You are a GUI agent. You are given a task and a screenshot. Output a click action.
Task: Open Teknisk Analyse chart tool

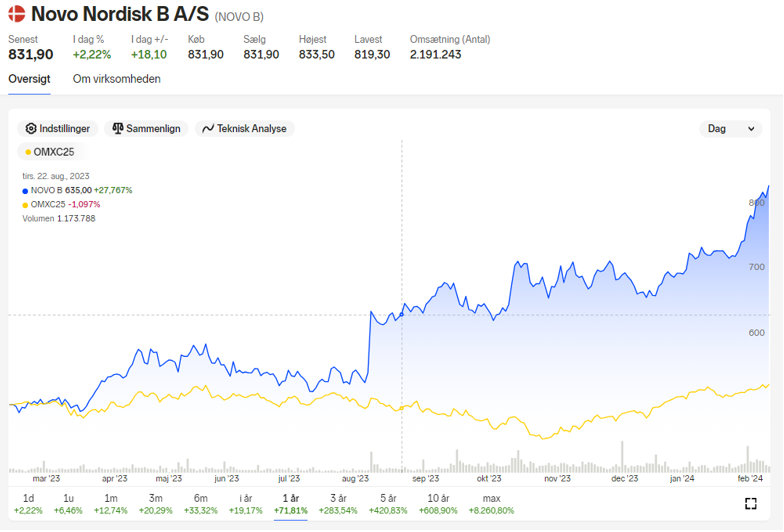click(244, 128)
